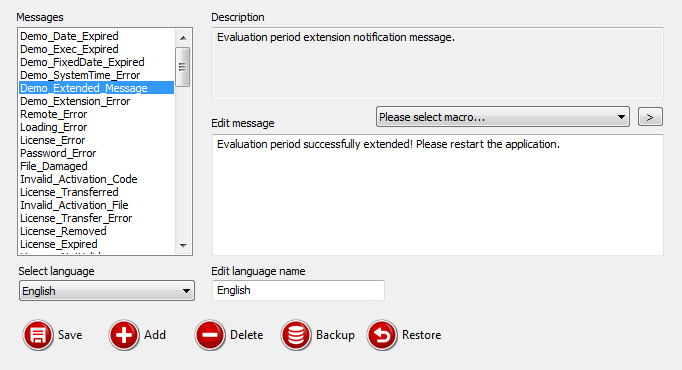Select License_Removed message

point(96,231)
